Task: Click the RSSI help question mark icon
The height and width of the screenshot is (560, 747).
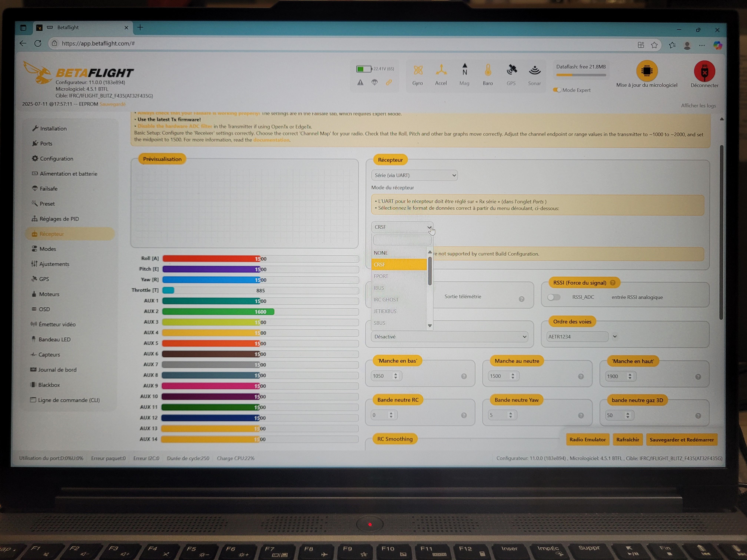Action: [613, 283]
